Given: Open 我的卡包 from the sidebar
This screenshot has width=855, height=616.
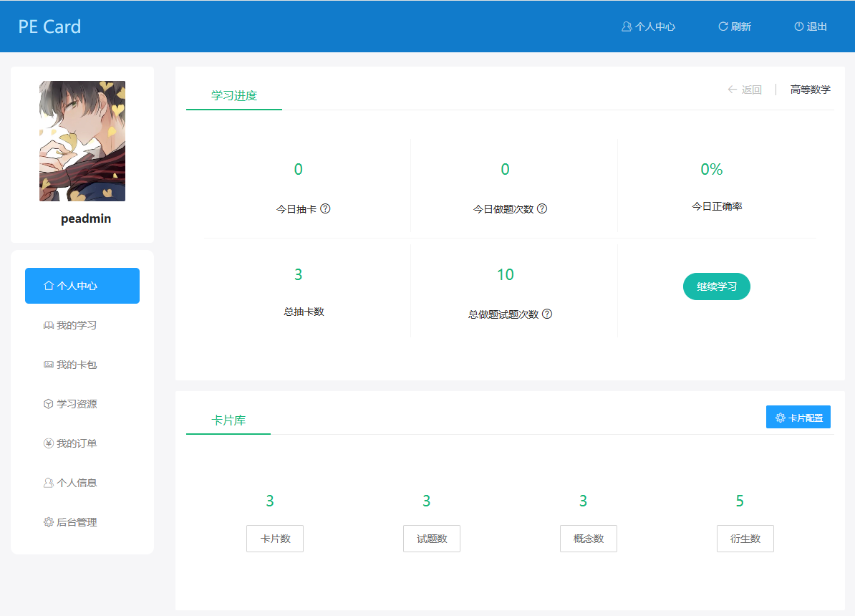Looking at the screenshot, I should click(x=77, y=365).
